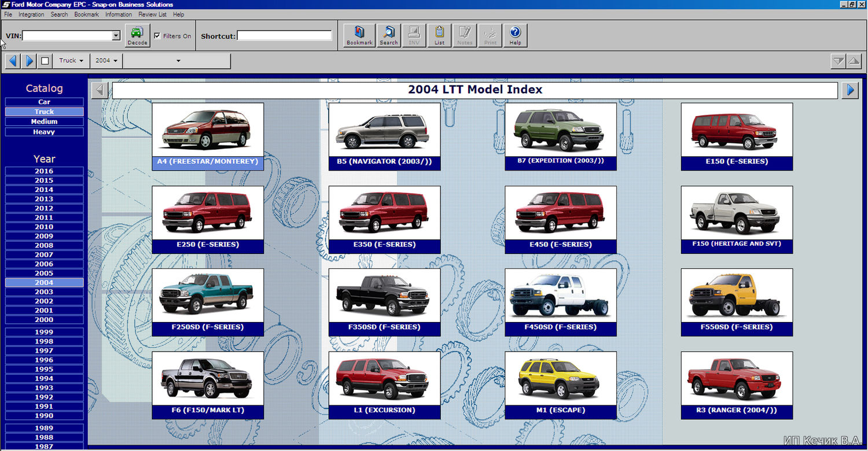This screenshot has width=868, height=451.
Task: Open the Integration menu
Action: click(x=31, y=14)
